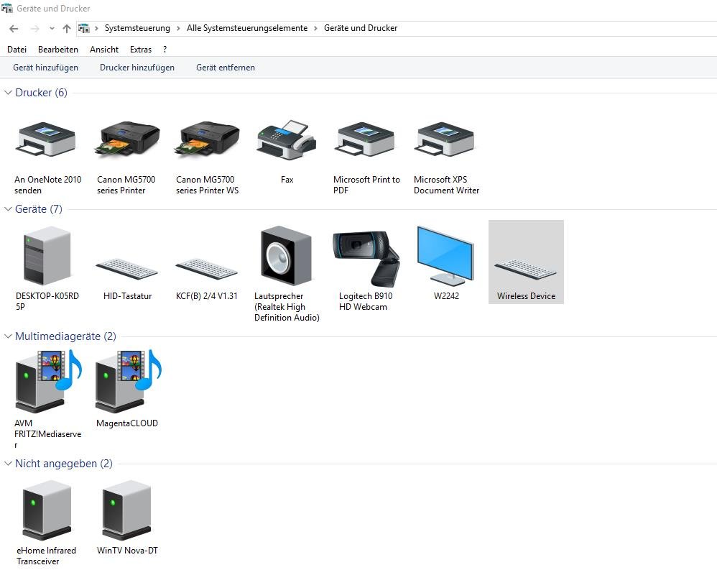Image resolution: width=717 pixels, height=588 pixels.
Task: Navigate to Systemsteuerung in the breadcrumb
Action: [137, 28]
